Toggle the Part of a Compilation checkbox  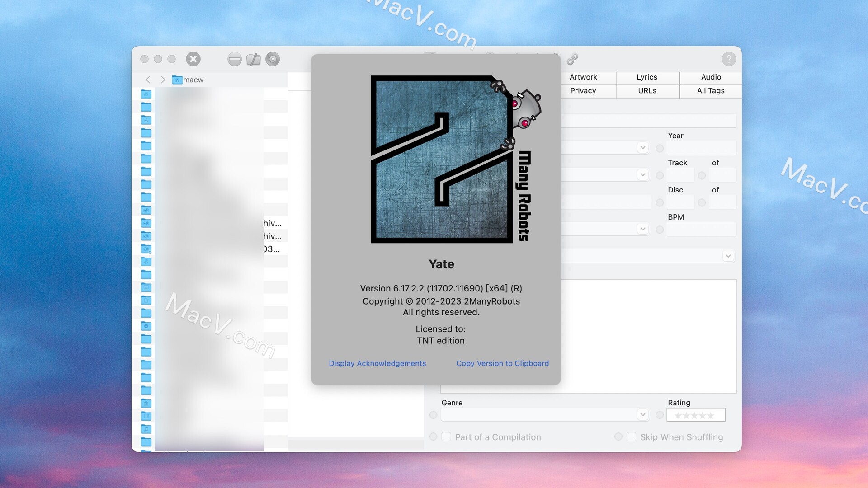pos(446,436)
